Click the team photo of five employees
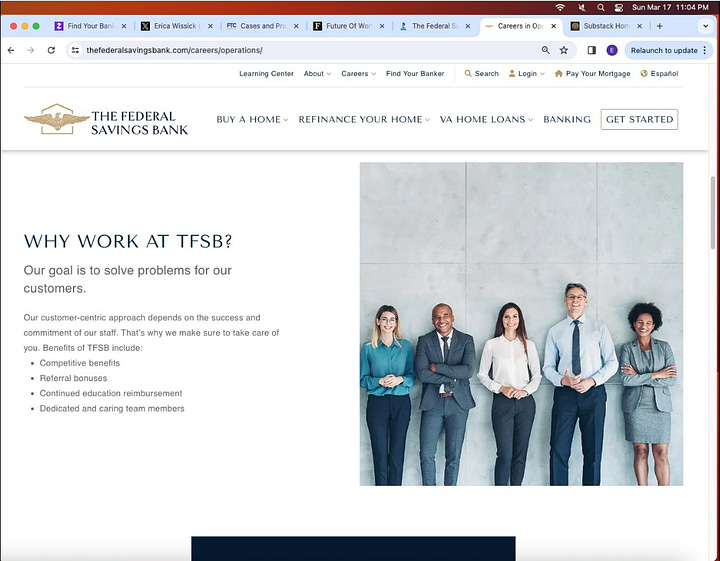The height and width of the screenshot is (561, 720). pos(521,324)
